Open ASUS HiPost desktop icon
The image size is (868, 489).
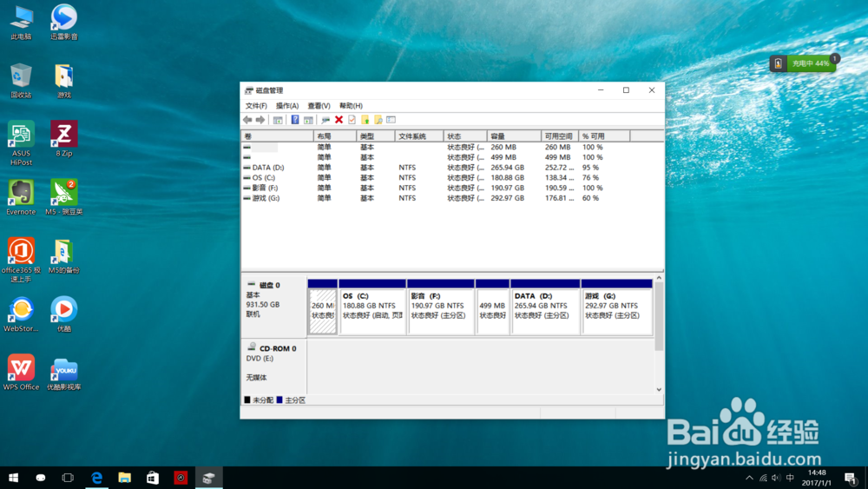click(x=21, y=143)
